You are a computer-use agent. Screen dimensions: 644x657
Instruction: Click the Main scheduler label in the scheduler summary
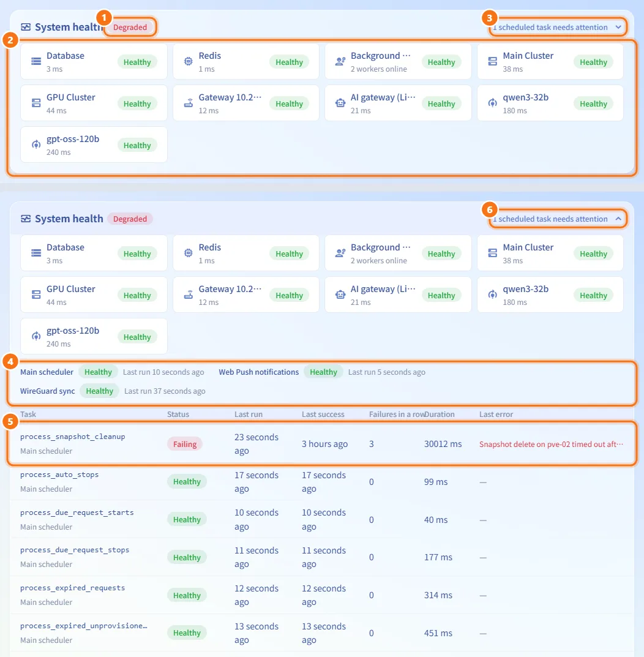click(47, 372)
